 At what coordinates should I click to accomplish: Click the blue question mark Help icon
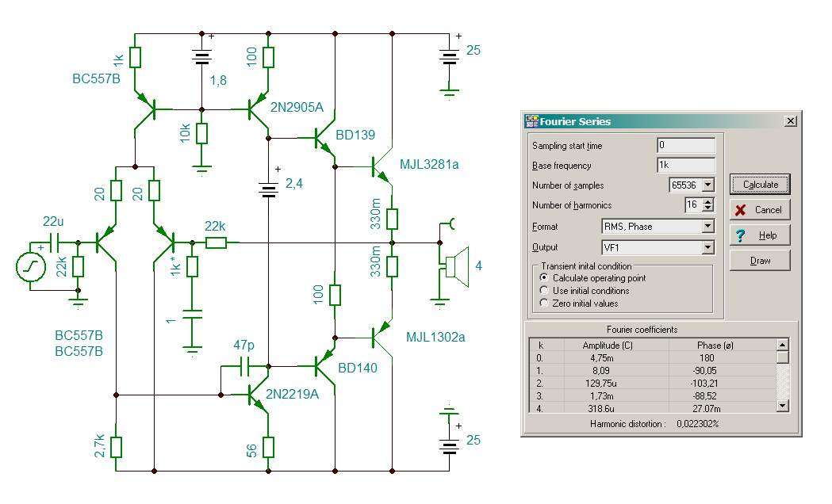click(x=741, y=235)
